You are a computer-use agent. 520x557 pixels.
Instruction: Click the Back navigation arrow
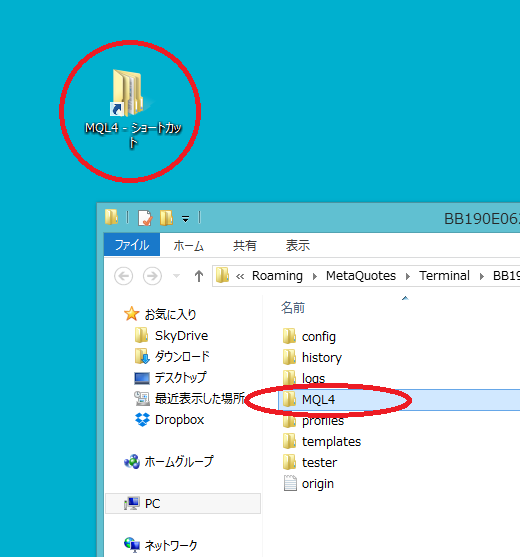coord(124,276)
